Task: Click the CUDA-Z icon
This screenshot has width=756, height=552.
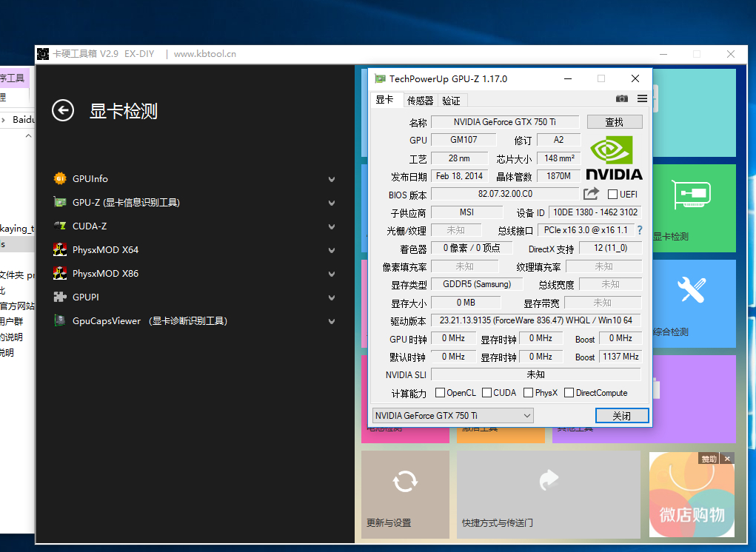Action: point(60,226)
